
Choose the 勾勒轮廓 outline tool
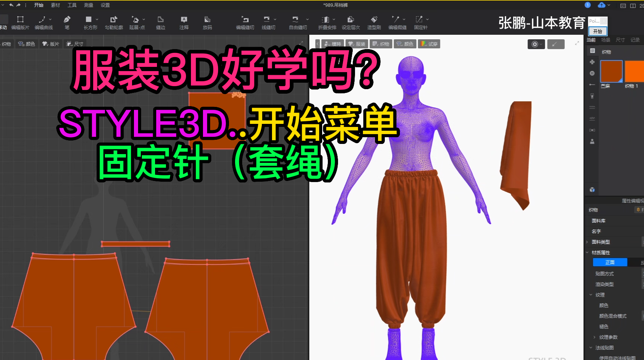[x=114, y=23]
